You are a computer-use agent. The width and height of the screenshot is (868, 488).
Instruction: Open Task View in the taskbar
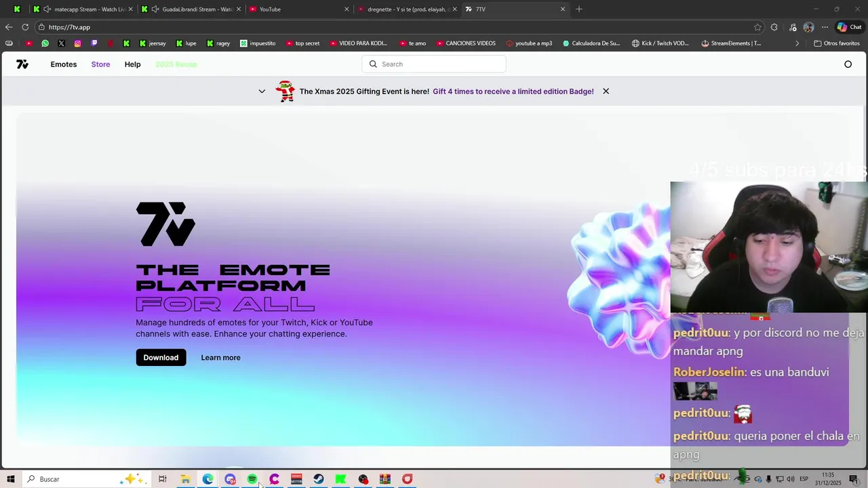163,479
